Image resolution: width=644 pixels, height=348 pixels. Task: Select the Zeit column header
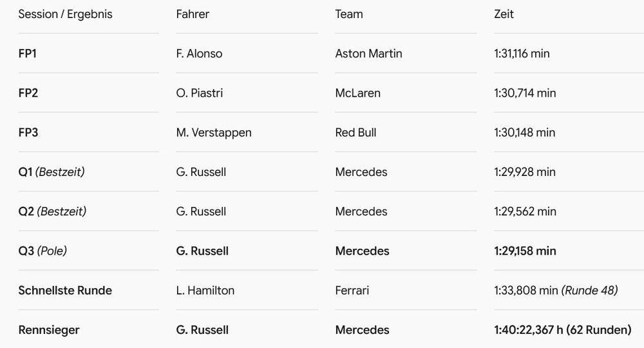tap(504, 14)
